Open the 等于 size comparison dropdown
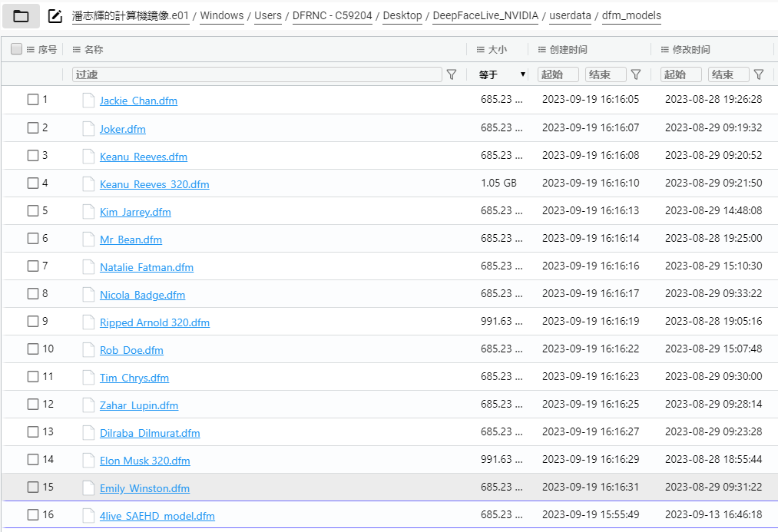778x532 pixels. coord(502,74)
